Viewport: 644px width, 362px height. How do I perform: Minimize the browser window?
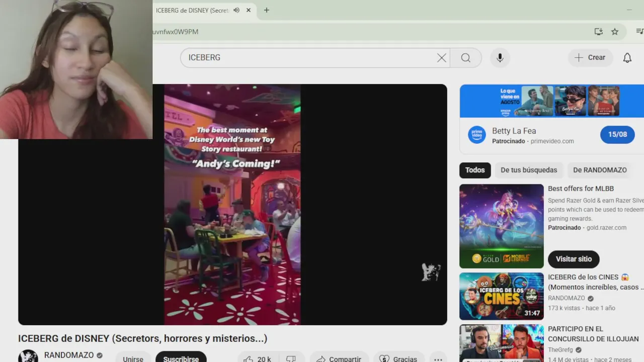(x=629, y=10)
